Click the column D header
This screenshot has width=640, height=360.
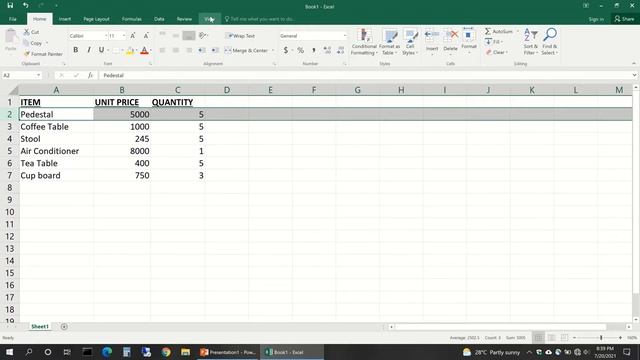tap(227, 90)
